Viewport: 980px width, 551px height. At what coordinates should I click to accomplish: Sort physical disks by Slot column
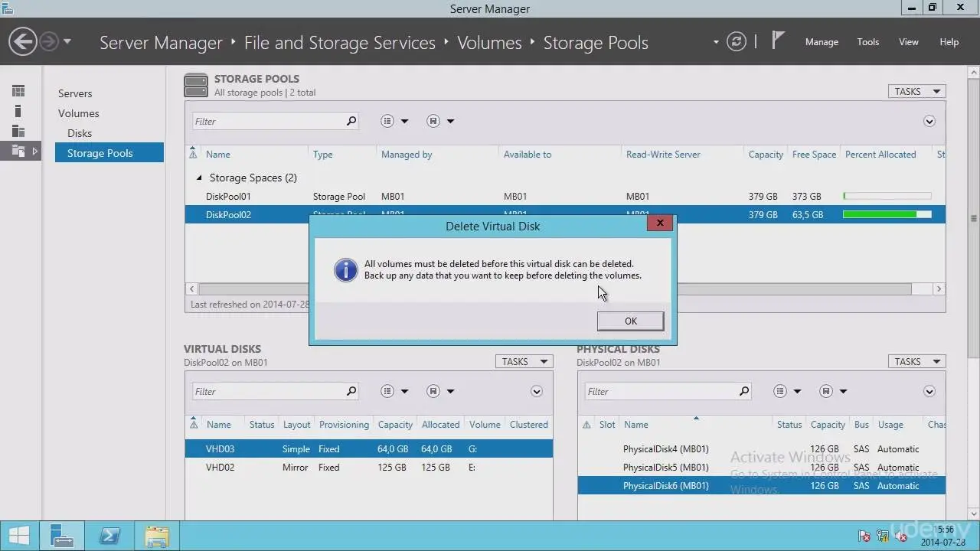coord(607,425)
